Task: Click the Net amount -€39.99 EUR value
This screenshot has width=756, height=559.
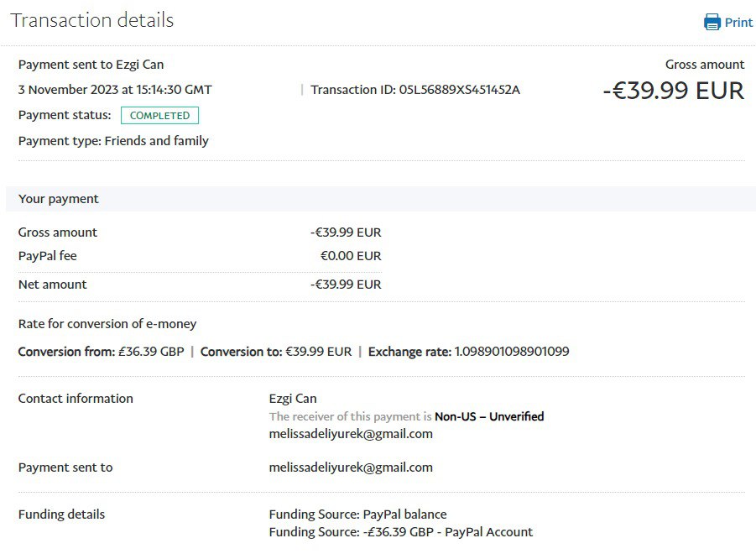Action: click(345, 285)
